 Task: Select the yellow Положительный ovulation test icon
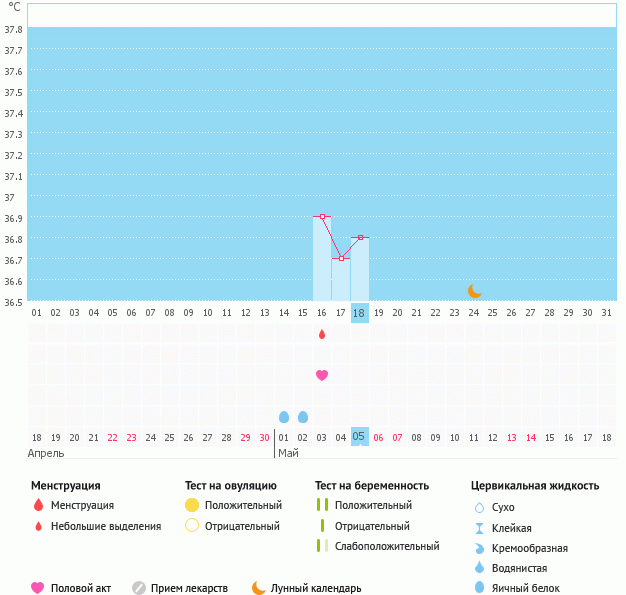coord(192,506)
